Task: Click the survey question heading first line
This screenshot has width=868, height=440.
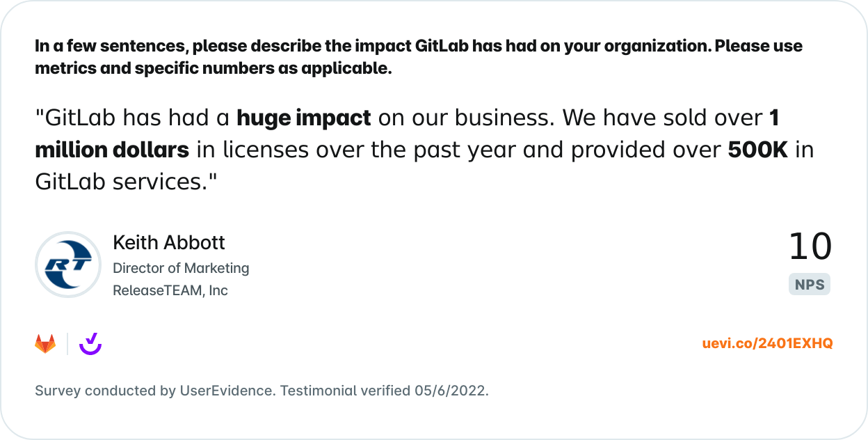Action: (419, 47)
